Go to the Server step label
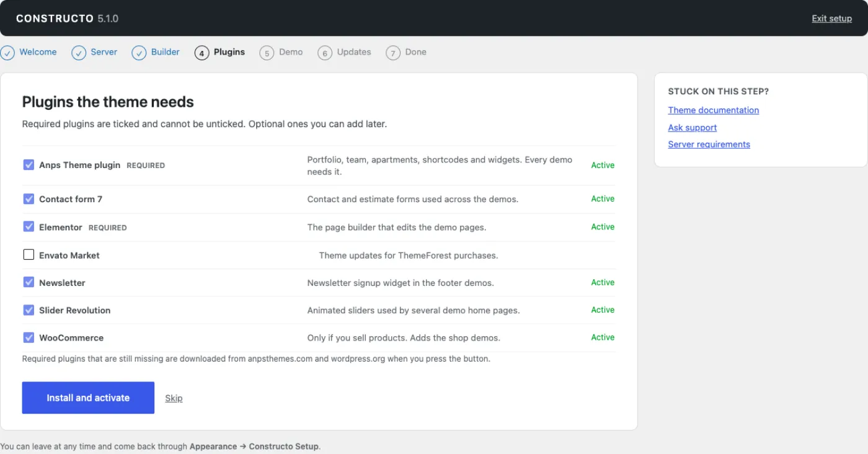The image size is (868, 454). (104, 52)
